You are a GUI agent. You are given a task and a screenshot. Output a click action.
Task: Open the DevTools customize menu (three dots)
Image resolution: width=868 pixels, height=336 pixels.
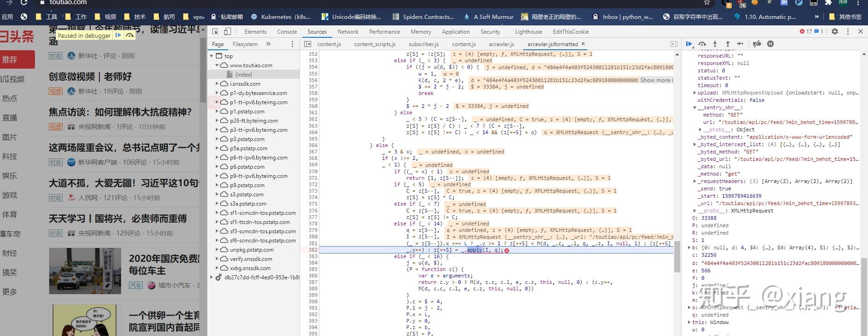click(848, 31)
